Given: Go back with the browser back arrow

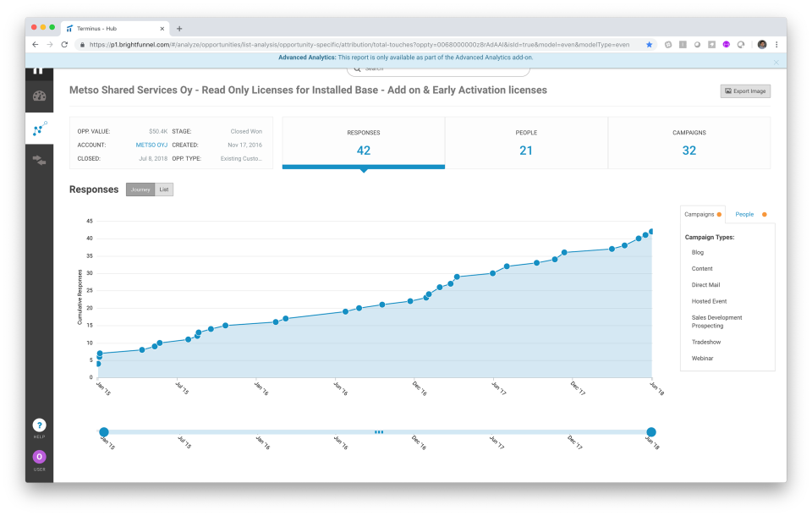Looking at the screenshot, I should tap(36, 45).
